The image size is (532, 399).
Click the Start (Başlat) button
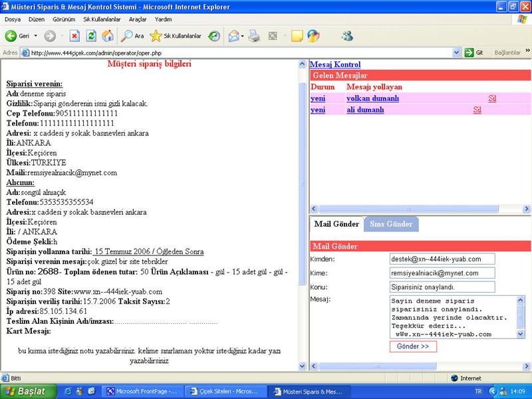29,391
